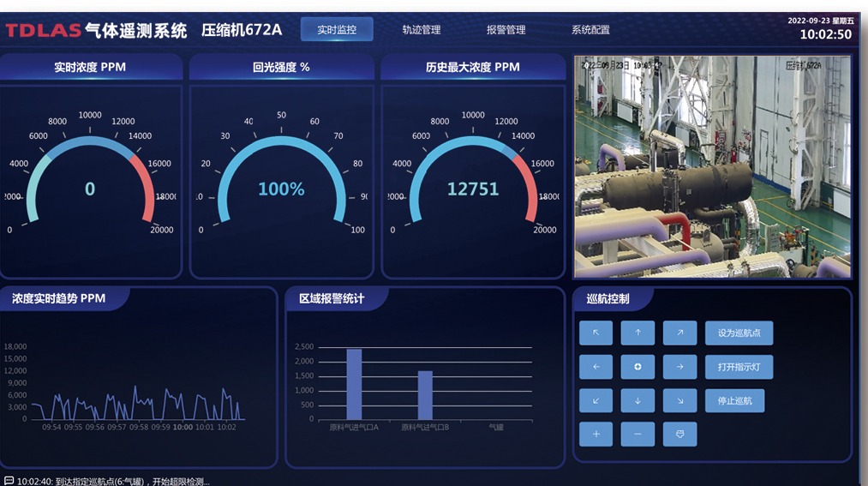Click the 10:02:50 clock display
Viewport: 868px width, 486px height.
pyautogui.click(x=826, y=34)
